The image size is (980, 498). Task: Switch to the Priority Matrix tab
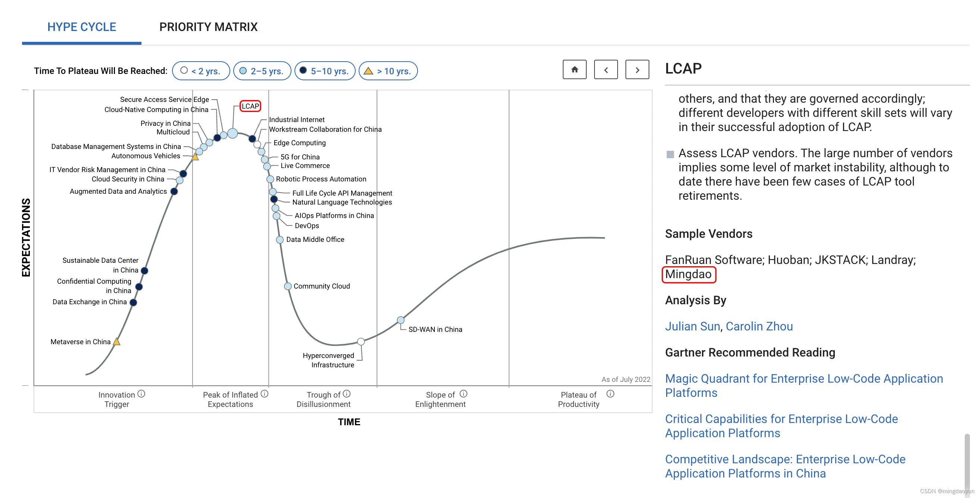click(208, 27)
